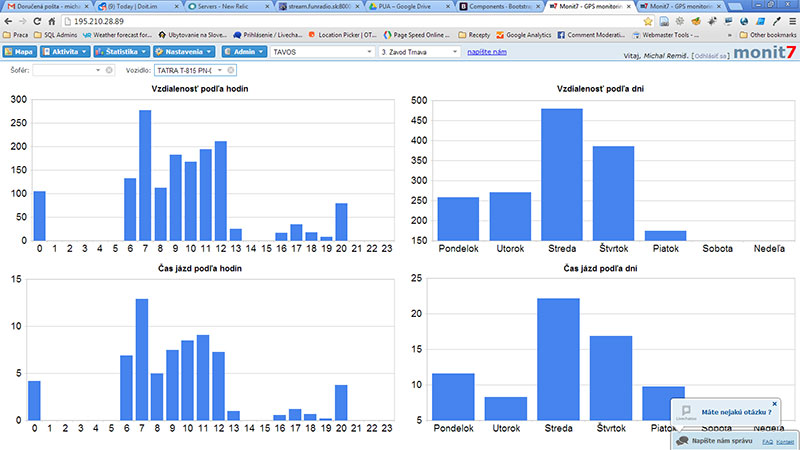
Task: Click the browser back arrow
Action: coord(9,20)
